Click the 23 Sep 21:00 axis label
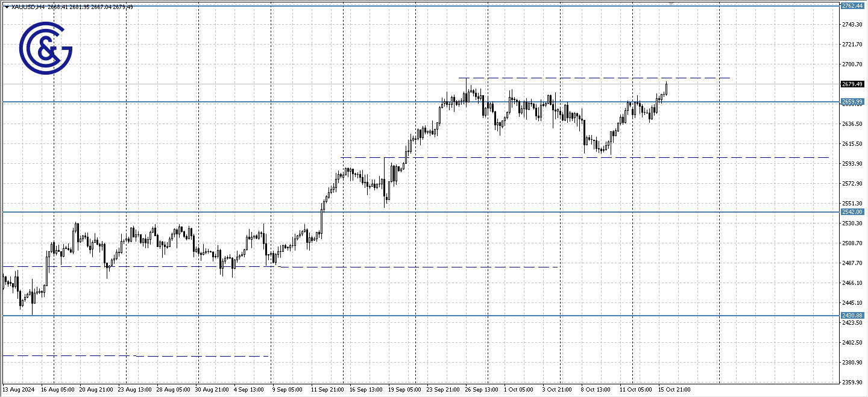Screen dimensions: 868x397 pos(444,389)
